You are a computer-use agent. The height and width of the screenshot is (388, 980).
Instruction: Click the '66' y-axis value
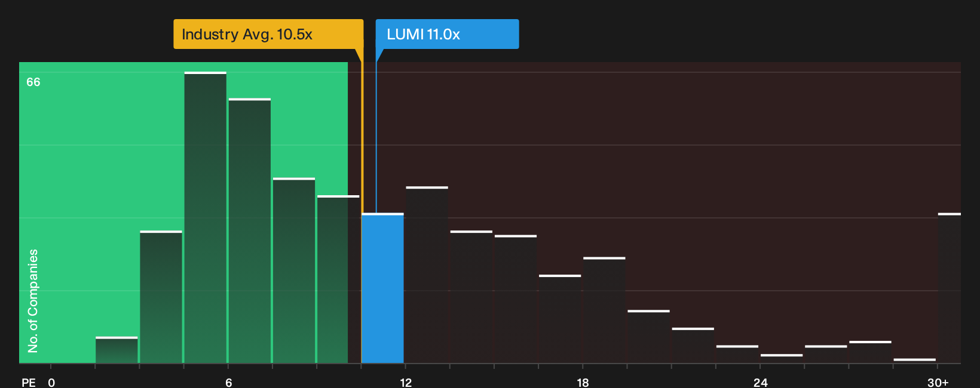(33, 82)
